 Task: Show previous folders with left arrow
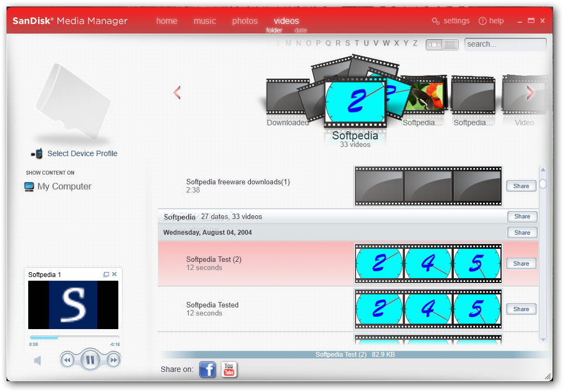[176, 93]
